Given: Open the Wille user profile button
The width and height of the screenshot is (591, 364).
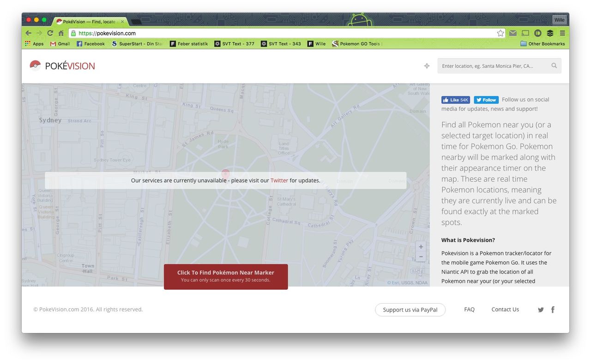Looking at the screenshot, I should 559,20.
